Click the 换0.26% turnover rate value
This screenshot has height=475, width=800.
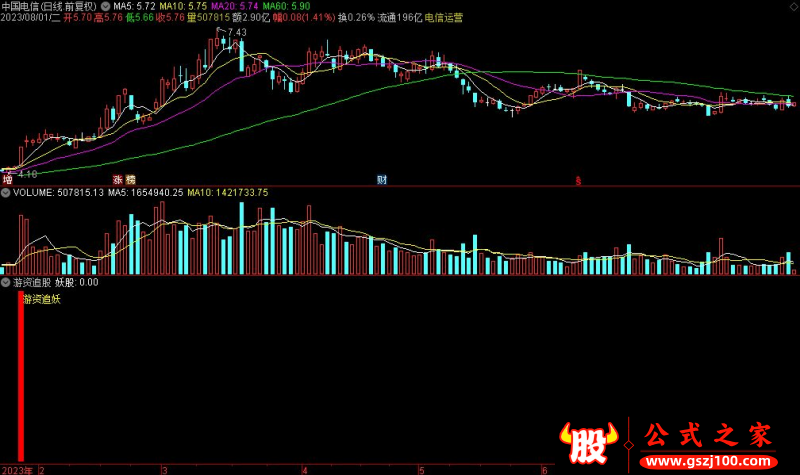356,18
